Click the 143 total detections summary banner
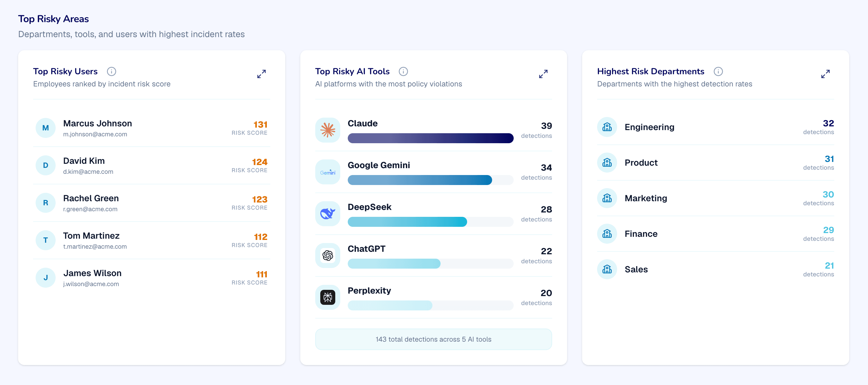Screen dimensions: 868x385 [433, 339]
